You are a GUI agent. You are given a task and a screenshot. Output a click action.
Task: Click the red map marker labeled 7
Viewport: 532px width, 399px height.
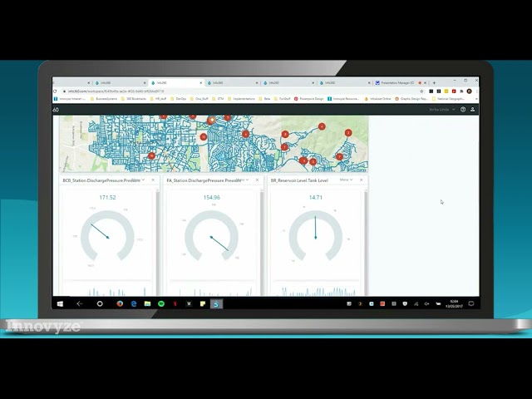pyautogui.click(x=339, y=156)
